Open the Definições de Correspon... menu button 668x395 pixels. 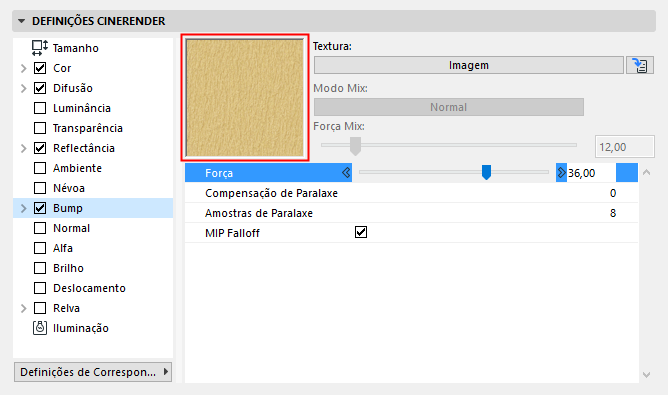coord(93,372)
